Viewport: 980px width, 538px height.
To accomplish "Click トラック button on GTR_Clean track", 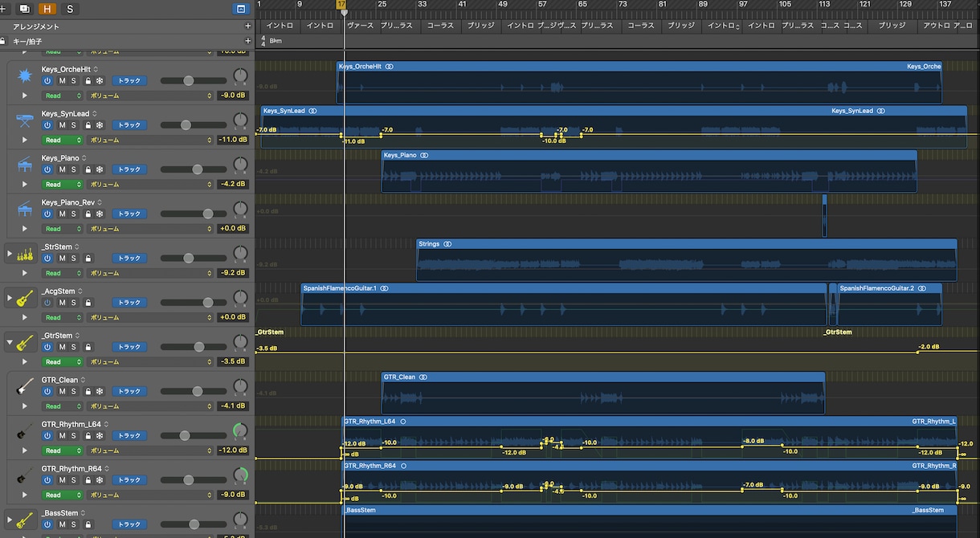I will 129,392.
